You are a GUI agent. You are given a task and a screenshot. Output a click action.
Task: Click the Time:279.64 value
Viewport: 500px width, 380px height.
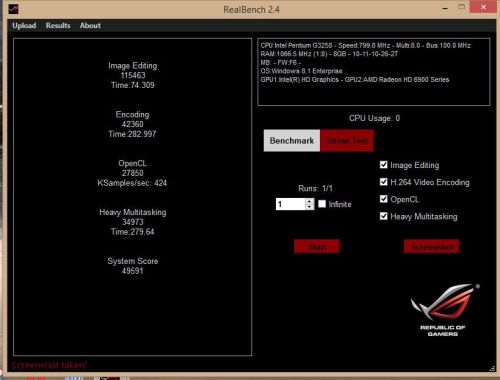(133, 232)
